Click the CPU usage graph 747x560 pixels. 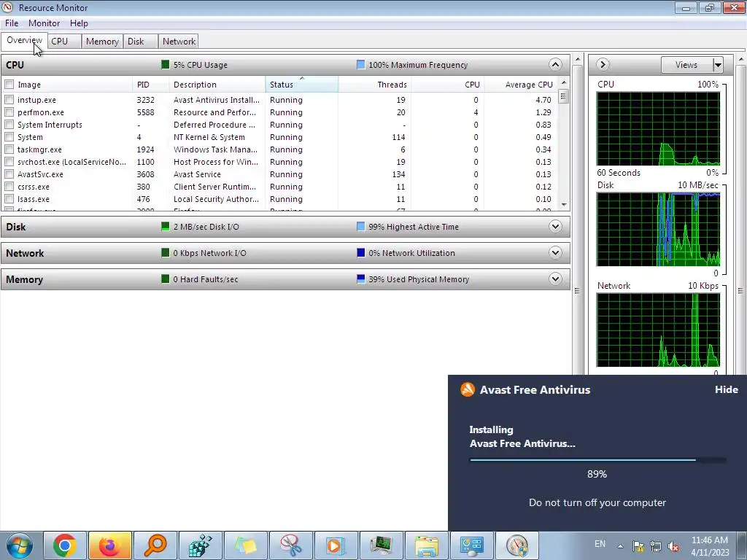(658, 128)
